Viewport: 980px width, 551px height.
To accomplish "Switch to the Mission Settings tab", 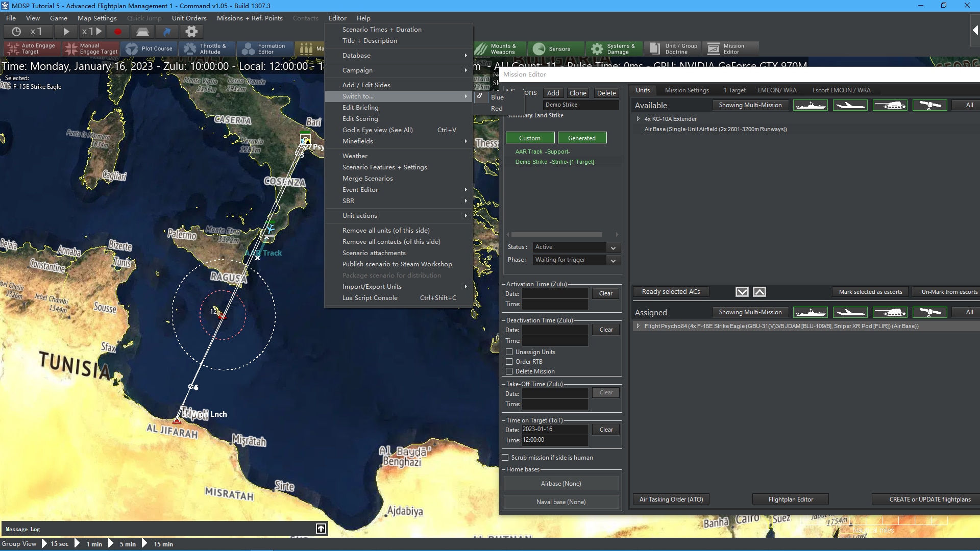I will coord(687,90).
